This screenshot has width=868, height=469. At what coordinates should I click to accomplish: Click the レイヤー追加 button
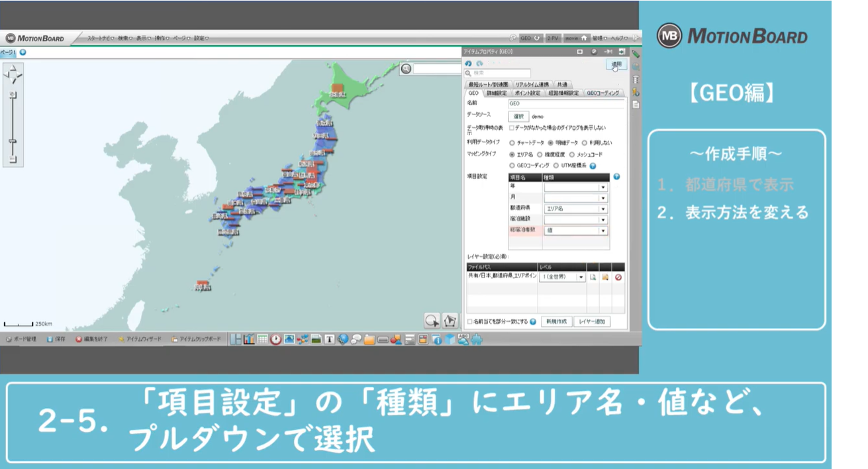592,321
